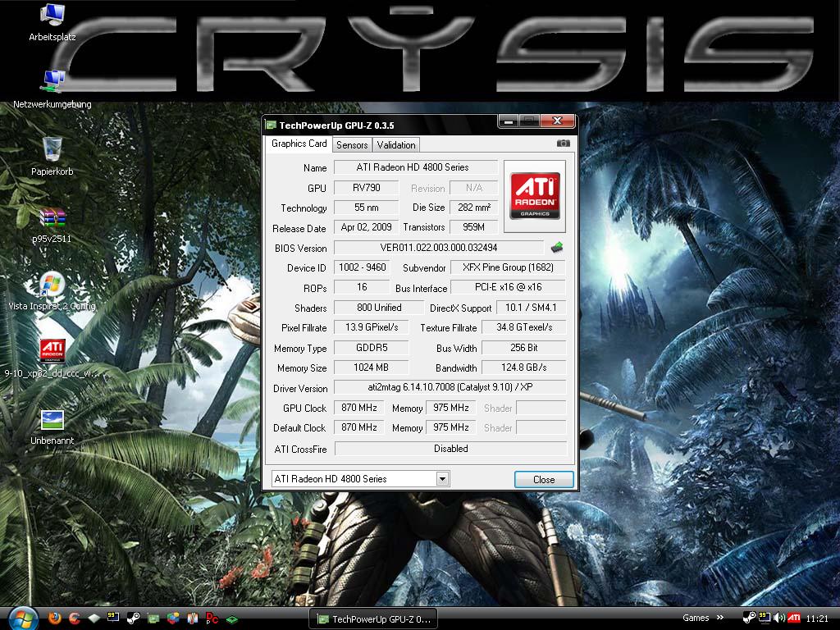The width and height of the screenshot is (840, 630).
Task: Open Arbeitsplatz desktop icon
Action: (52, 22)
